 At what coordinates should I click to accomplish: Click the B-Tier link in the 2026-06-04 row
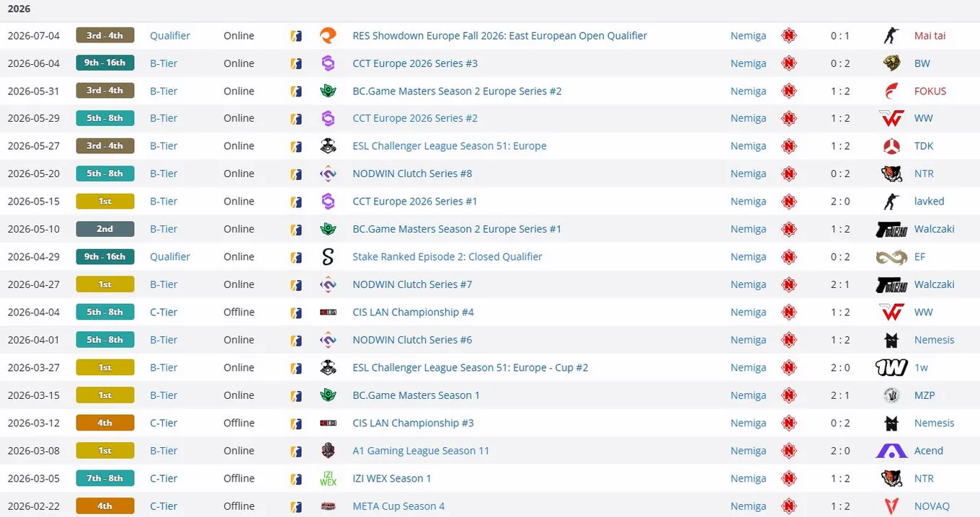click(x=164, y=63)
